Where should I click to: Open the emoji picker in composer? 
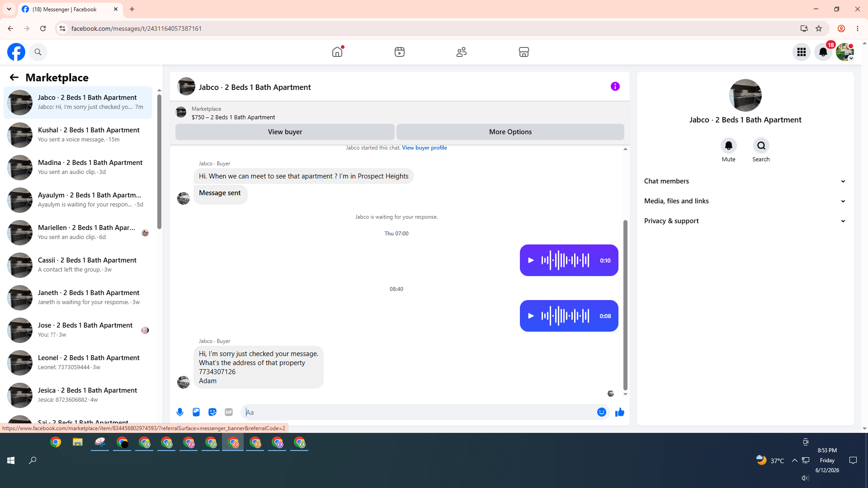pyautogui.click(x=602, y=412)
